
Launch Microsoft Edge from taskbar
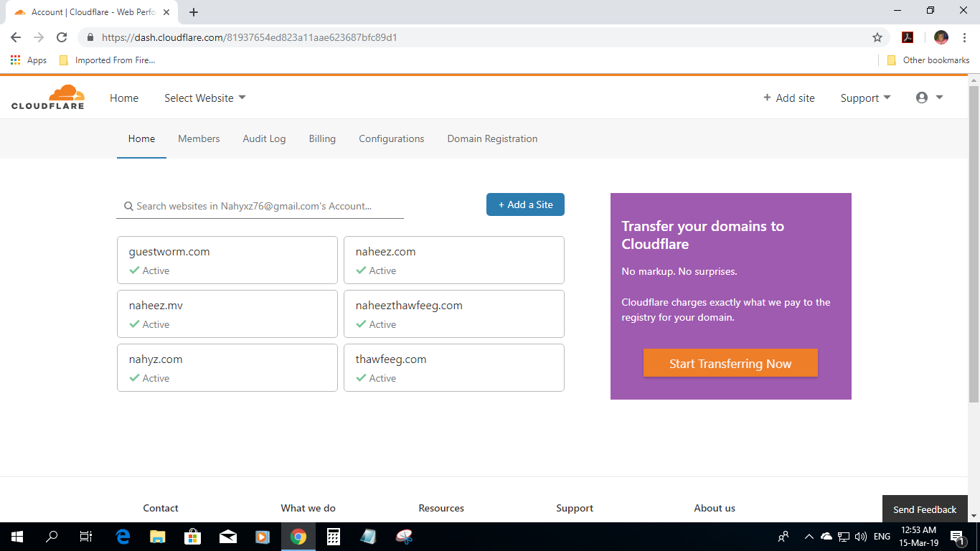(123, 537)
